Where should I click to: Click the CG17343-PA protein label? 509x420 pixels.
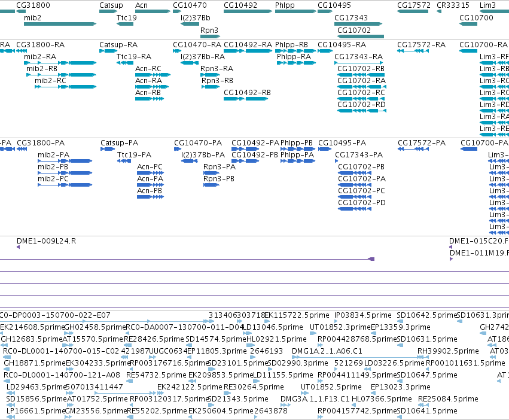359,154
